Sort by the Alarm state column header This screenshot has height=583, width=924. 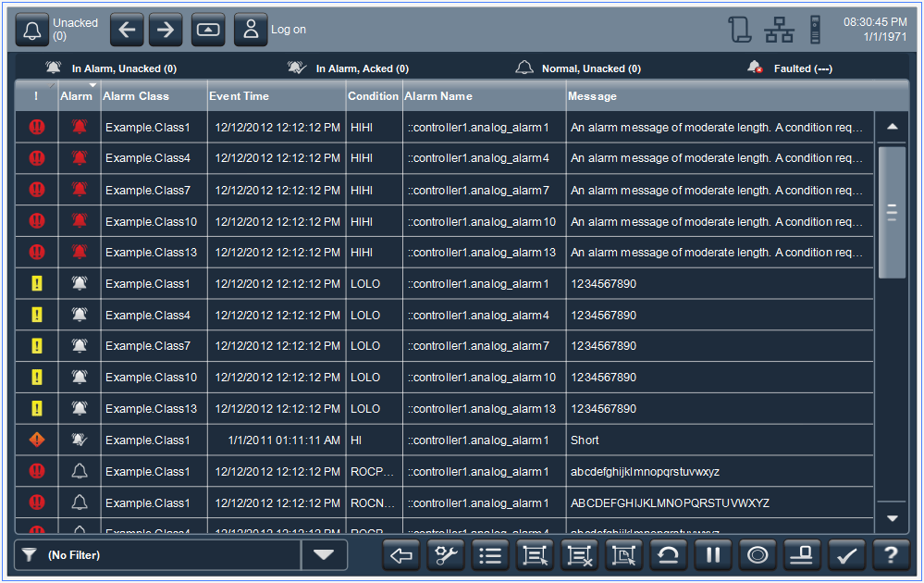(x=80, y=96)
